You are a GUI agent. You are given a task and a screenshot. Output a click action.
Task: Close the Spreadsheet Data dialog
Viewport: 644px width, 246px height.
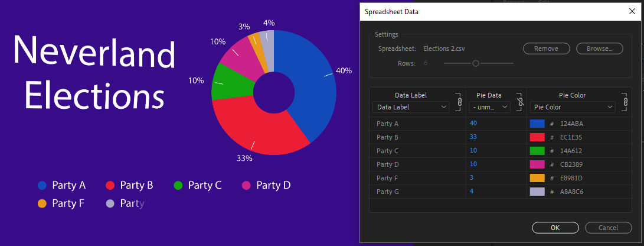(x=632, y=11)
